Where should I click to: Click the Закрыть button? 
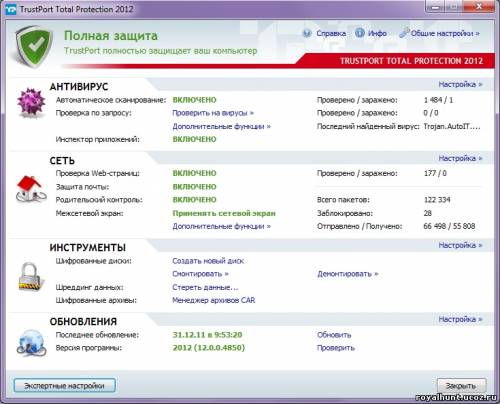point(461,386)
